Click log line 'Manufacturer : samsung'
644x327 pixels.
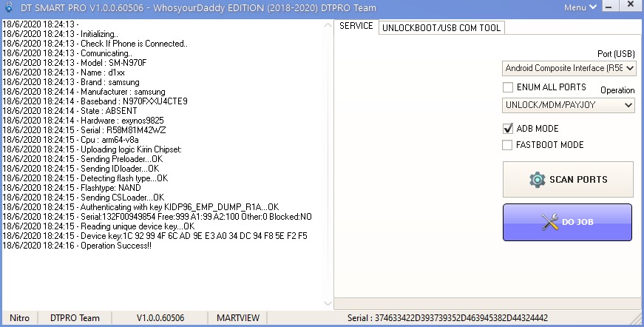pyautogui.click(x=84, y=92)
